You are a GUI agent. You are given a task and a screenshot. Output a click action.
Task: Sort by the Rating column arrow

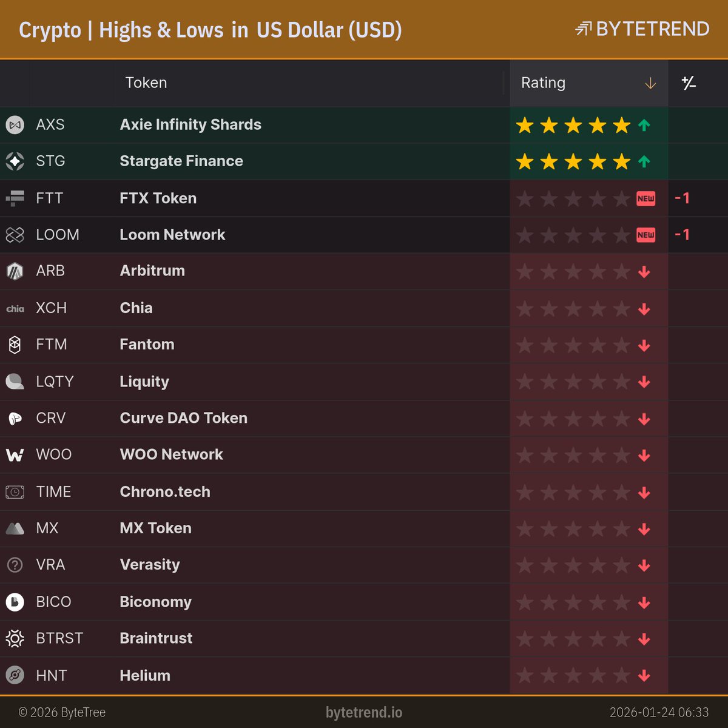click(x=650, y=83)
